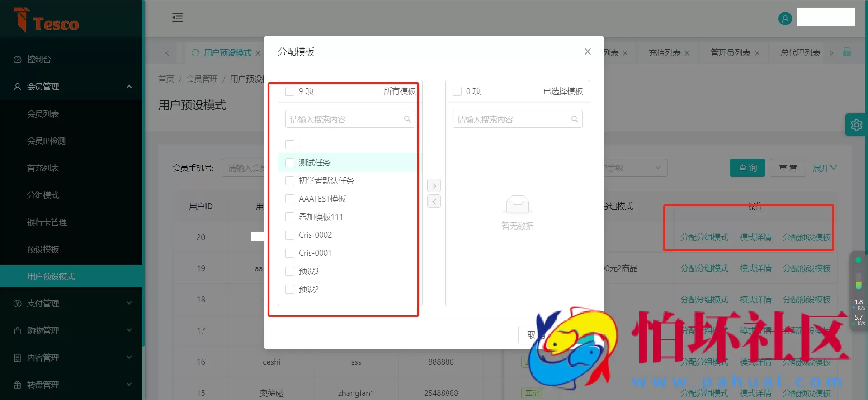868x400 pixels.
Task: Switch to 充值列表 tab
Action: click(665, 53)
